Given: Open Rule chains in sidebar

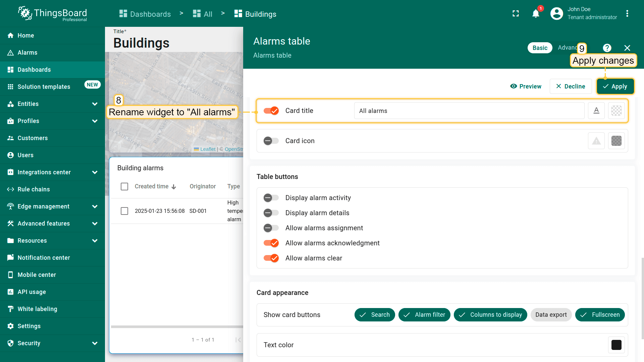Looking at the screenshot, I should pyautogui.click(x=34, y=189).
